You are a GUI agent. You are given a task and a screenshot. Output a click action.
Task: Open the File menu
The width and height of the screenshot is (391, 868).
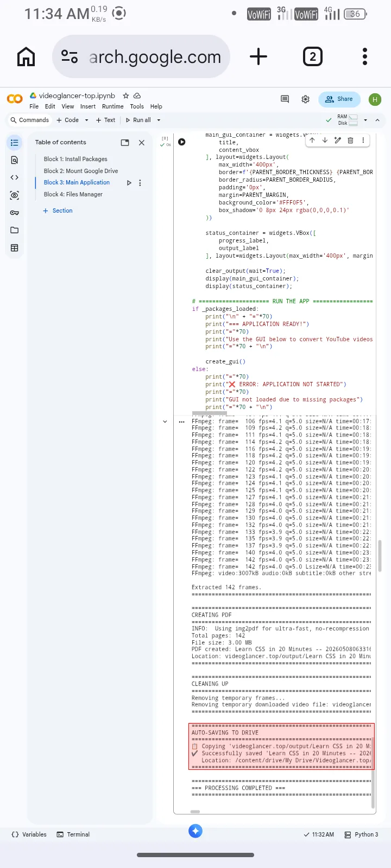[x=34, y=106]
